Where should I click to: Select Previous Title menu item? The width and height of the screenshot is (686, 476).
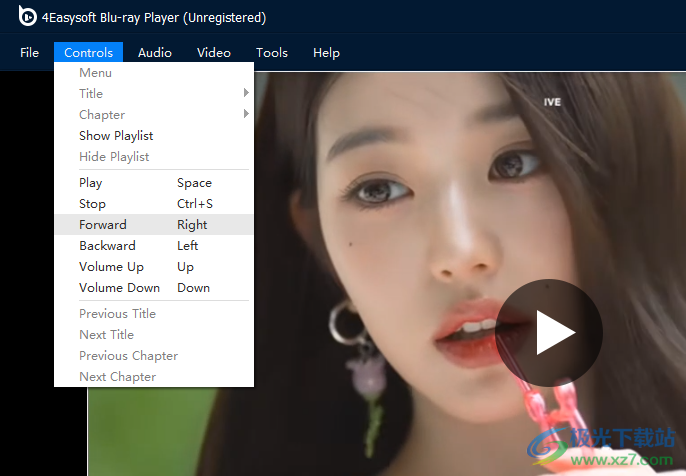coord(154,314)
